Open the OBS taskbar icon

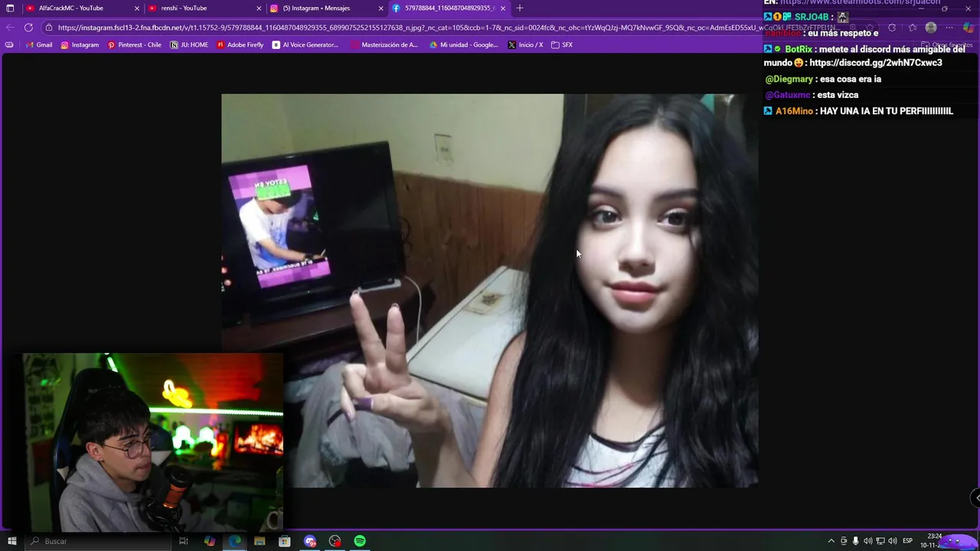pos(335,541)
